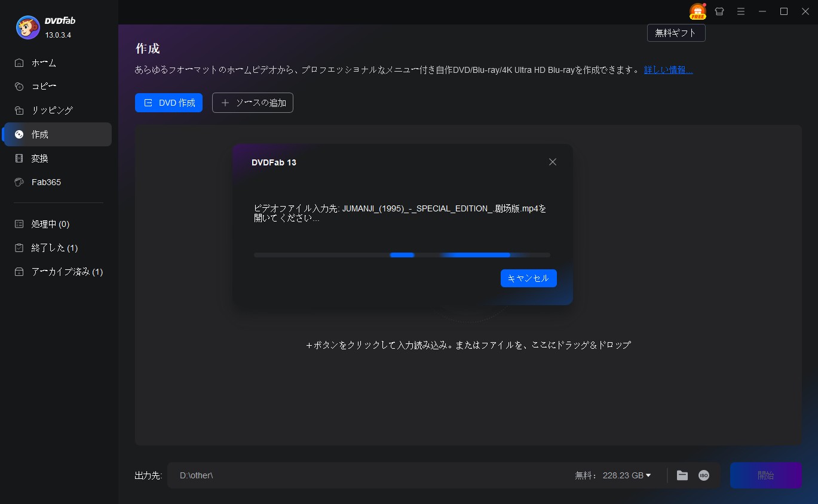Click the 出力先: label

[149, 475]
